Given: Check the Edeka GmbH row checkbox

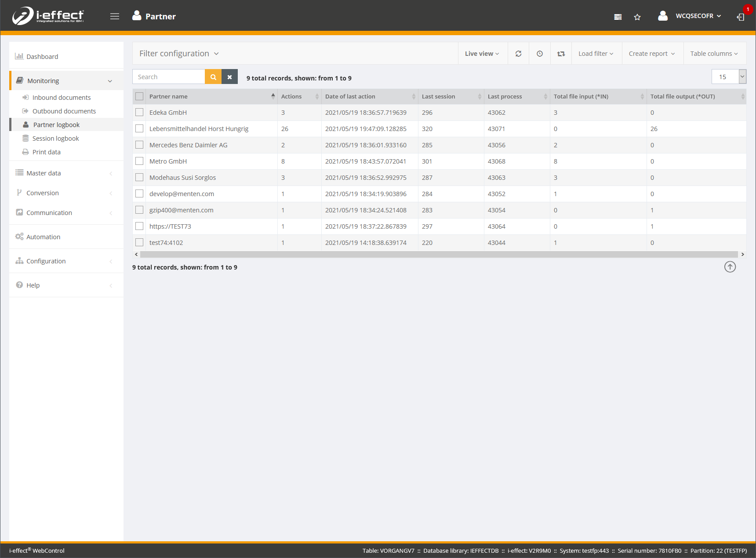Looking at the screenshot, I should 139,113.
